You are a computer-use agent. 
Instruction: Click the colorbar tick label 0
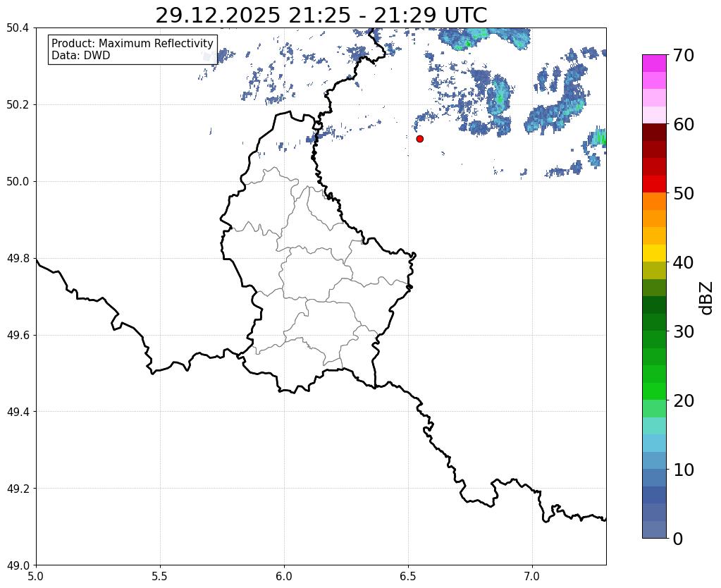[x=678, y=539]
